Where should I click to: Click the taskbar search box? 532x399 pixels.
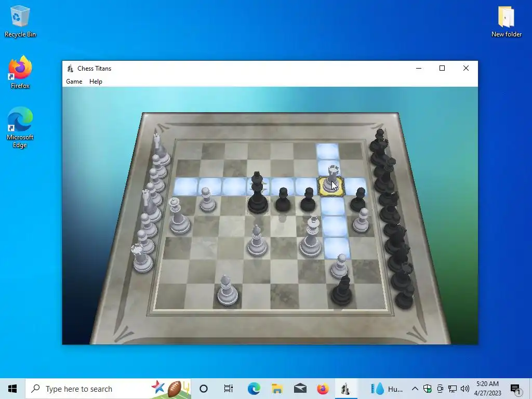(108, 389)
